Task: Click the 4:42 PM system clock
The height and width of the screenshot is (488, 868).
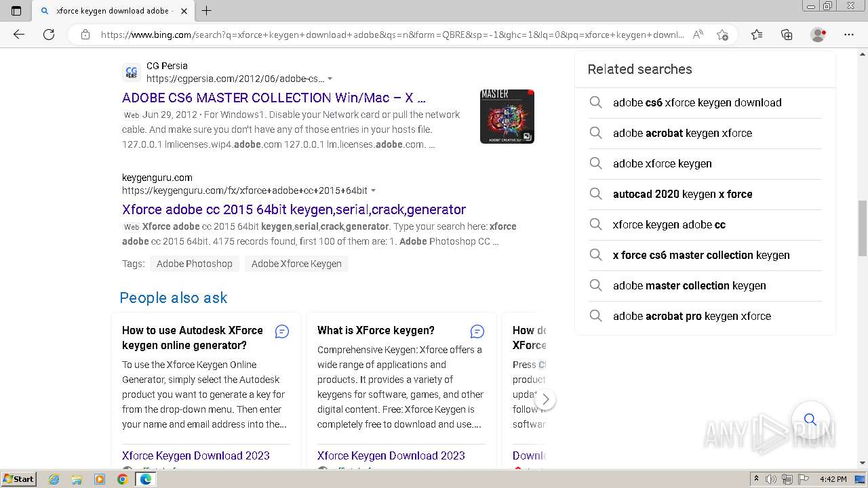Action: click(833, 479)
